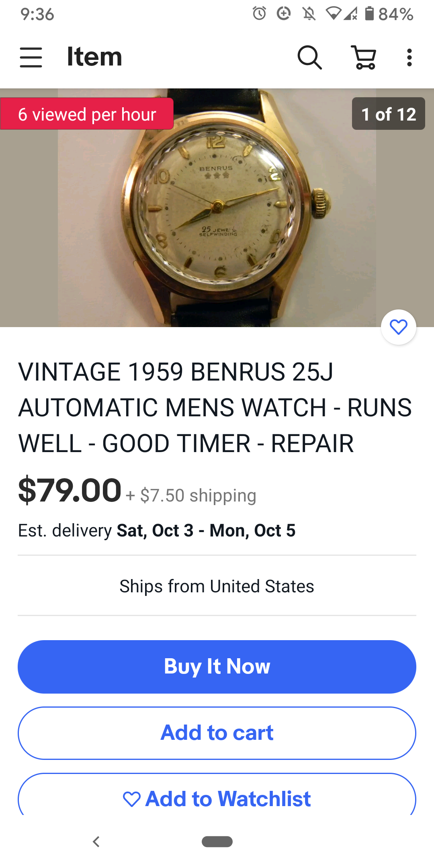The image size is (434, 868).
Task: Open the hamburger navigation menu
Action: pos(31,57)
